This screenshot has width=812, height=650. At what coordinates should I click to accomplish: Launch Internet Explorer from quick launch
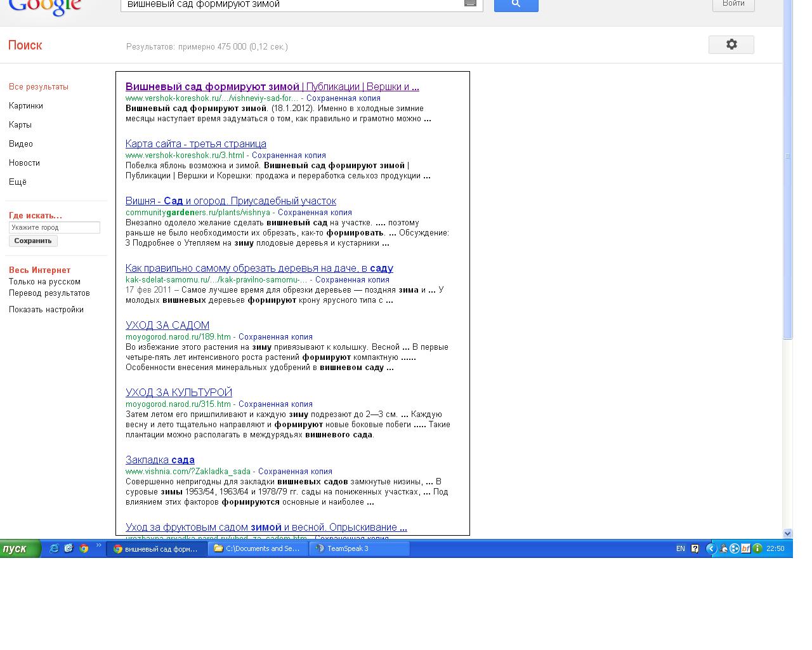tap(54, 548)
